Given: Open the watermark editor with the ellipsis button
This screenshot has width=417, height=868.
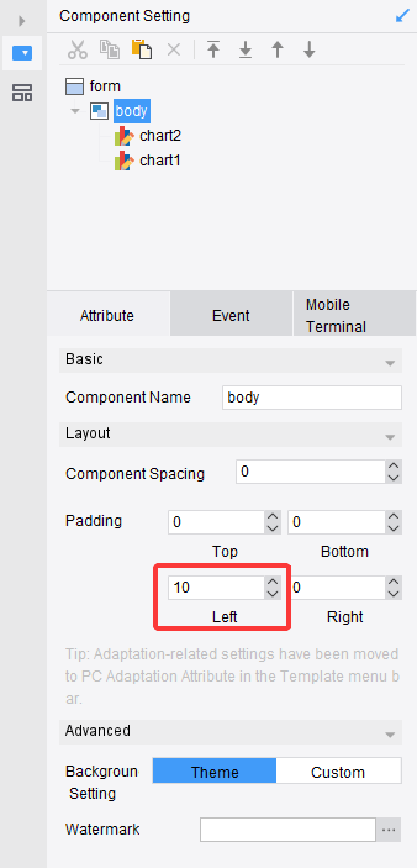Looking at the screenshot, I should coord(389,830).
